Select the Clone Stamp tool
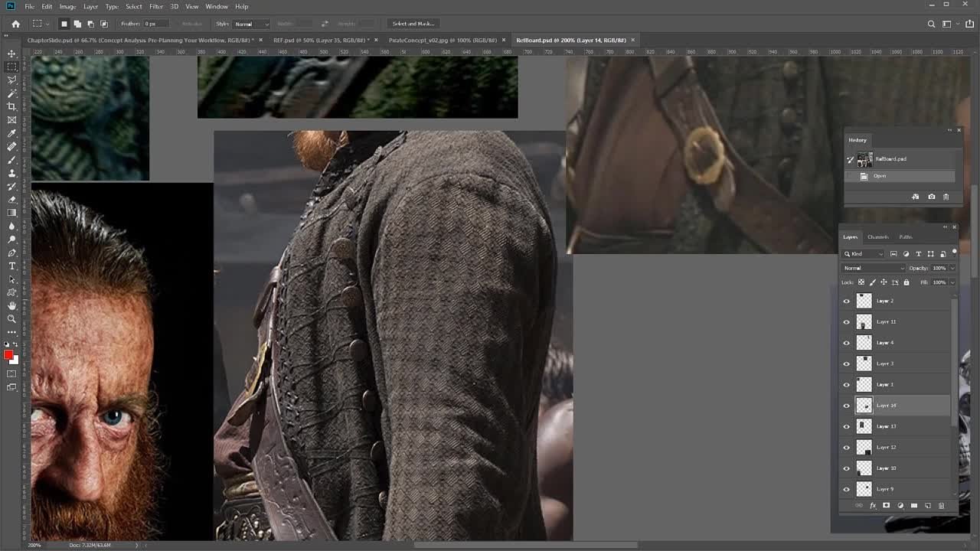The width and height of the screenshot is (980, 551). point(11,173)
